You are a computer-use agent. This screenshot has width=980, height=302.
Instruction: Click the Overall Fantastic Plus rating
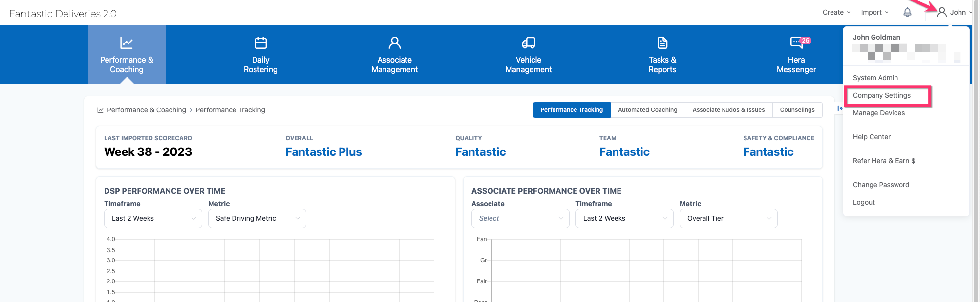[323, 152]
